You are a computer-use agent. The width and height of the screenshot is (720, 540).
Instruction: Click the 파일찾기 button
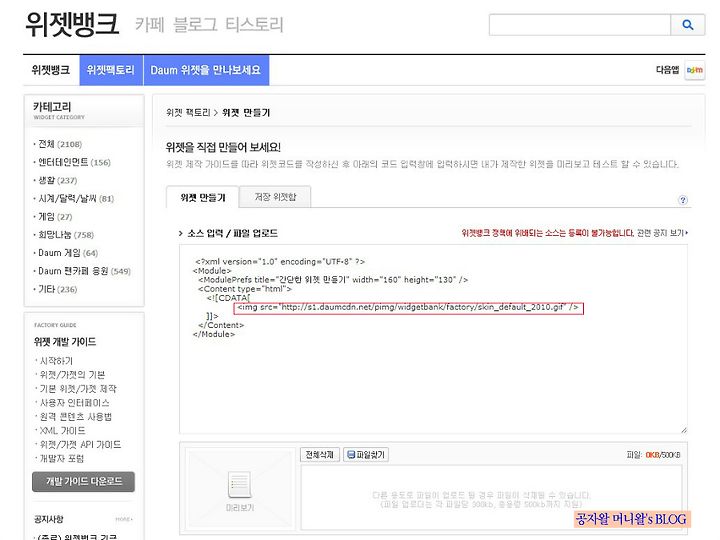point(366,455)
